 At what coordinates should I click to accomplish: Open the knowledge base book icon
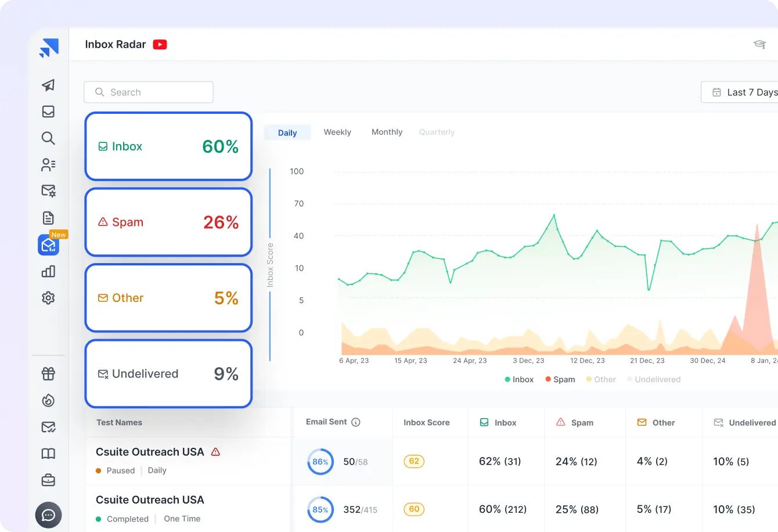[48, 454]
